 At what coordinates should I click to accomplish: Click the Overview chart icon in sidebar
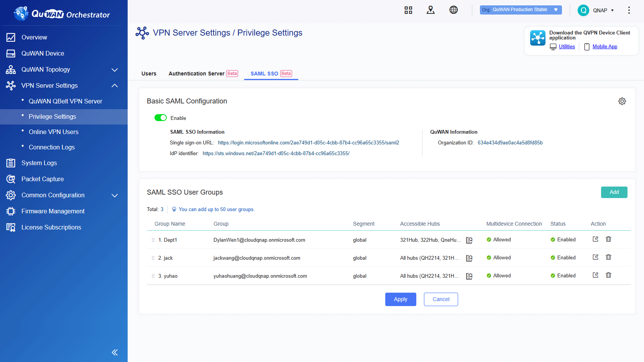tap(11, 37)
